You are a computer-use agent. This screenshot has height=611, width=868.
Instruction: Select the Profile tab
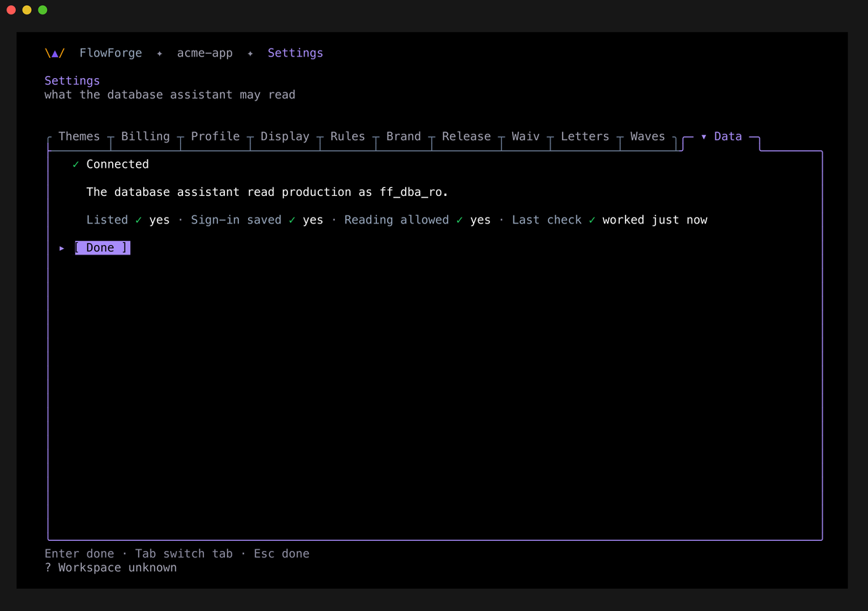pos(215,136)
